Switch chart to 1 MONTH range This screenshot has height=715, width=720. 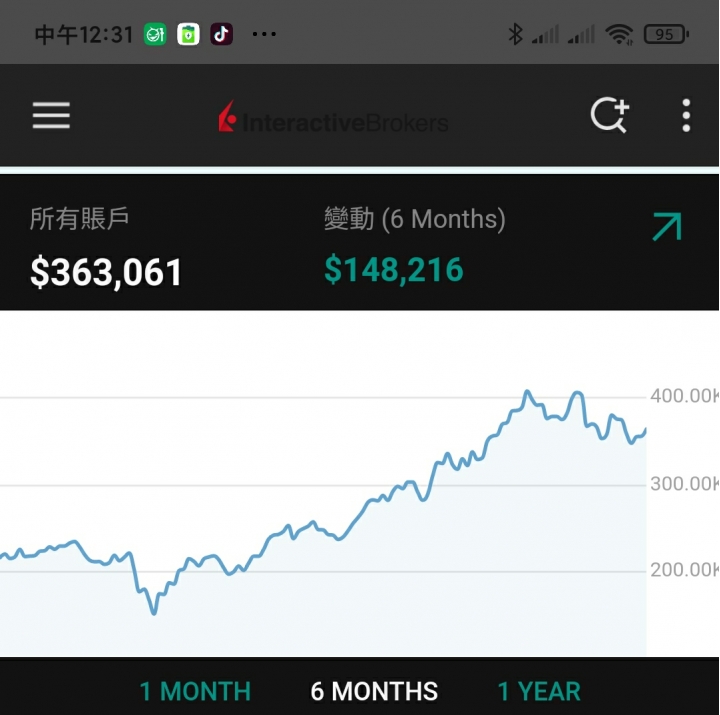(x=195, y=691)
